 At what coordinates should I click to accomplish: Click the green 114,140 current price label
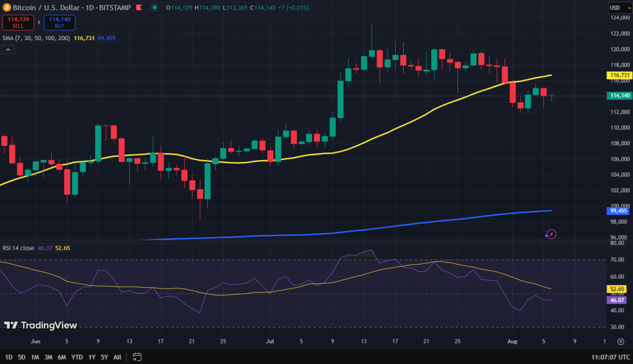pos(619,96)
